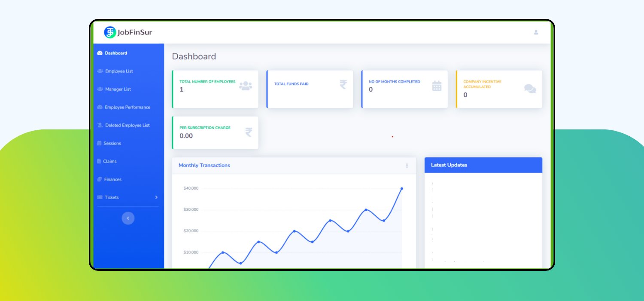Go to Manager List page
Screen dimensions: 644x301
(118, 89)
